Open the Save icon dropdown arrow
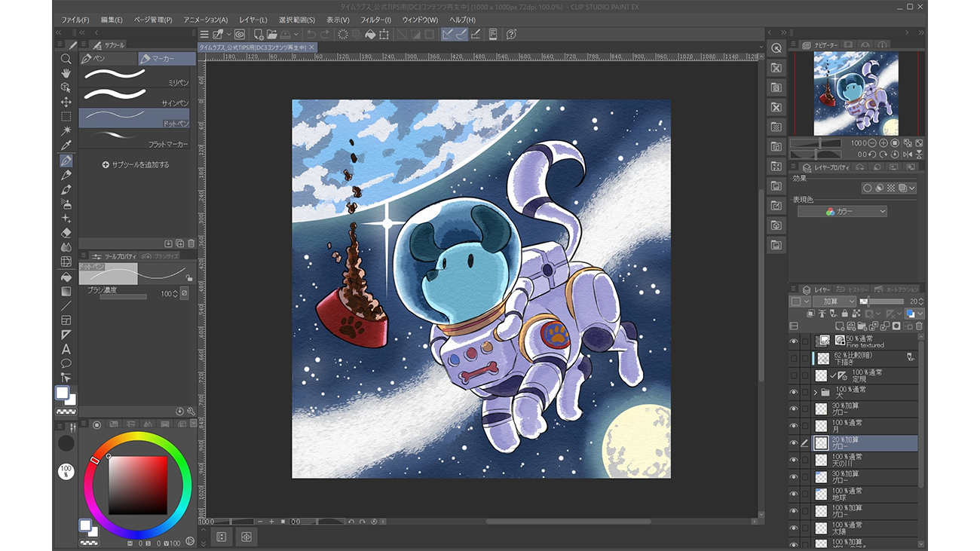 pos(296,34)
